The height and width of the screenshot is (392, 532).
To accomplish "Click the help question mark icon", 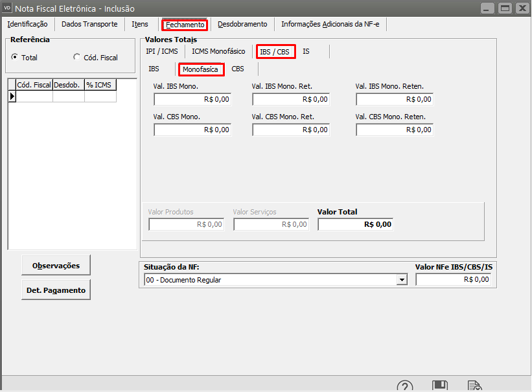I will 405,387.
